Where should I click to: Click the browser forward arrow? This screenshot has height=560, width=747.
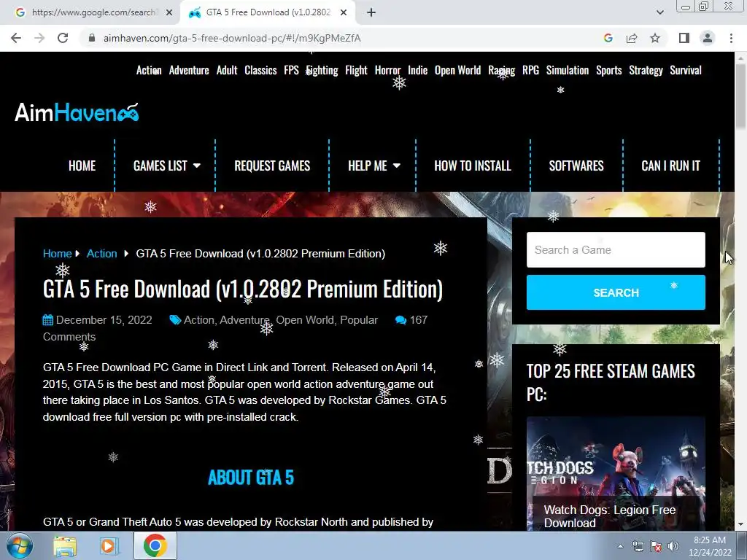(39, 38)
